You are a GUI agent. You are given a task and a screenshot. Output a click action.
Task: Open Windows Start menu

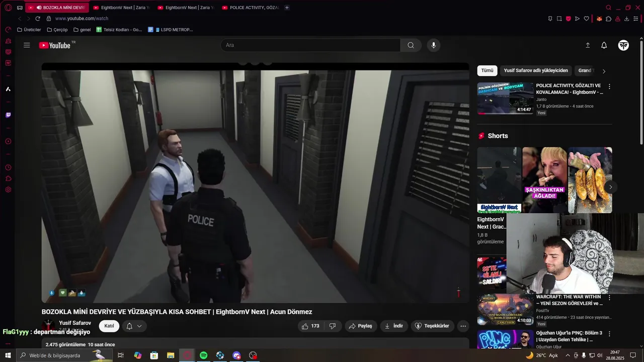(x=8, y=355)
